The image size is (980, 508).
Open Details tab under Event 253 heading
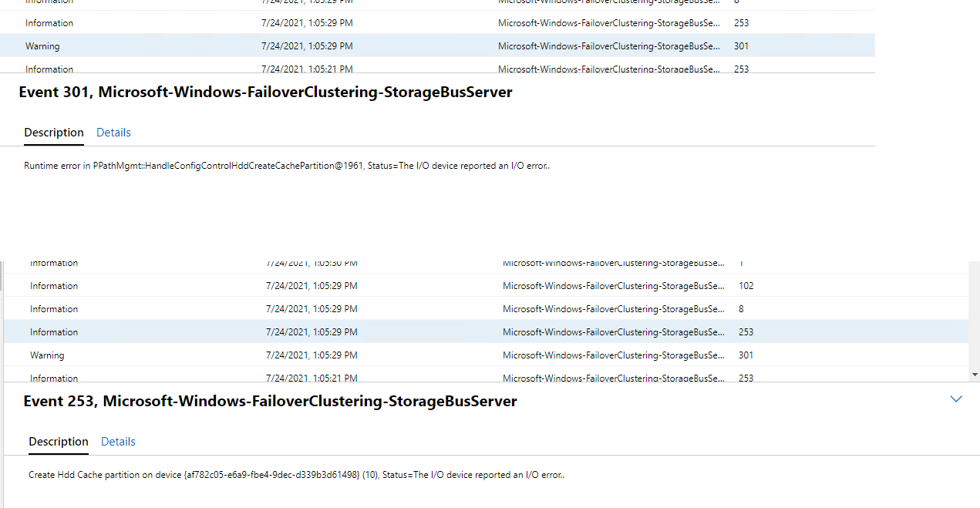118,442
